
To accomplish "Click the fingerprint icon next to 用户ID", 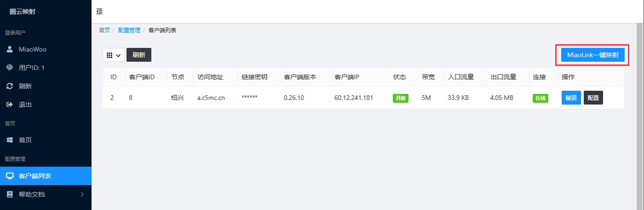I will (x=10, y=68).
